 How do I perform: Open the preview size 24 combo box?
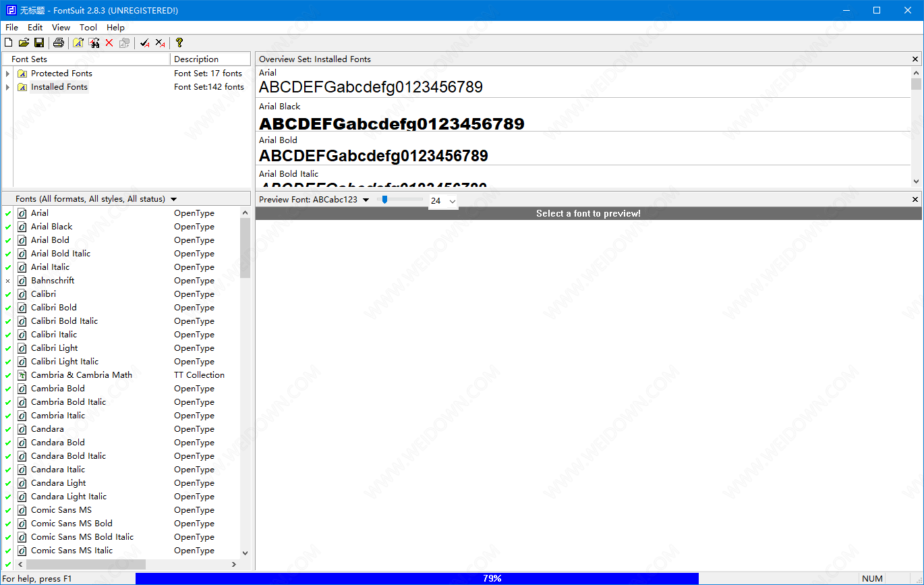pyautogui.click(x=443, y=200)
